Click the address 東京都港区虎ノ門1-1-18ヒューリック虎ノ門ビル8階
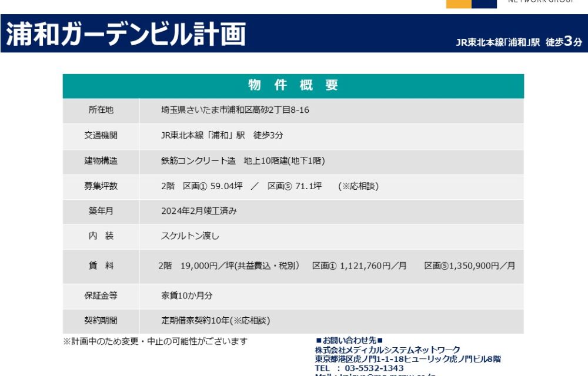Screen dimensions: 588x376 407,359
